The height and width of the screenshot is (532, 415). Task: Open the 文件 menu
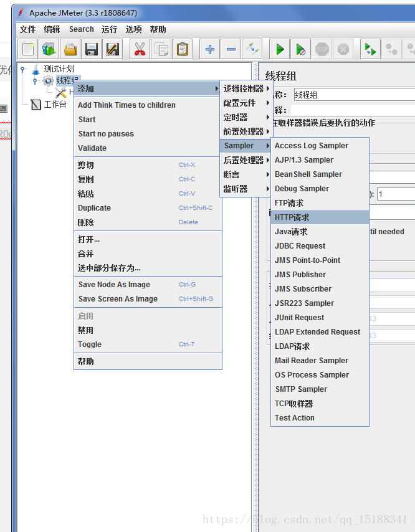[x=27, y=29]
